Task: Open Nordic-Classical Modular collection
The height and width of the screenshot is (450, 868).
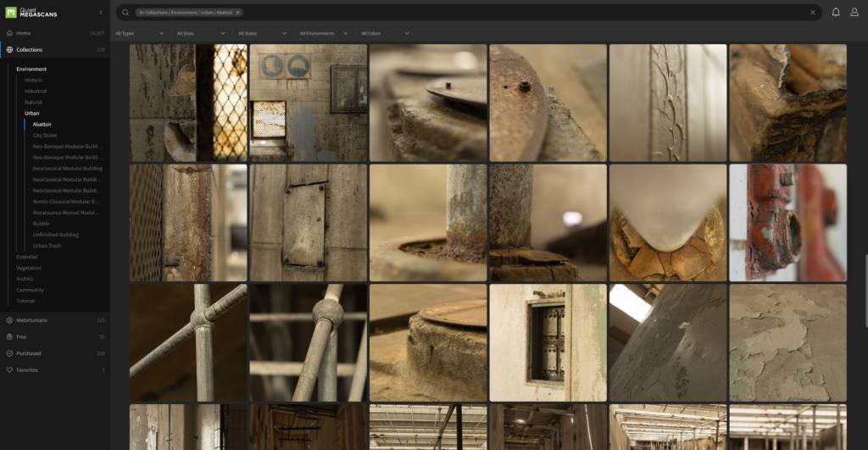Action: pos(66,202)
